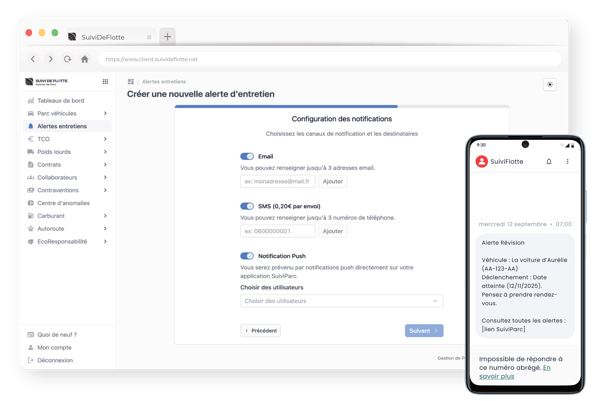
Task: Click the Contrats document icon
Action: click(x=31, y=165)
